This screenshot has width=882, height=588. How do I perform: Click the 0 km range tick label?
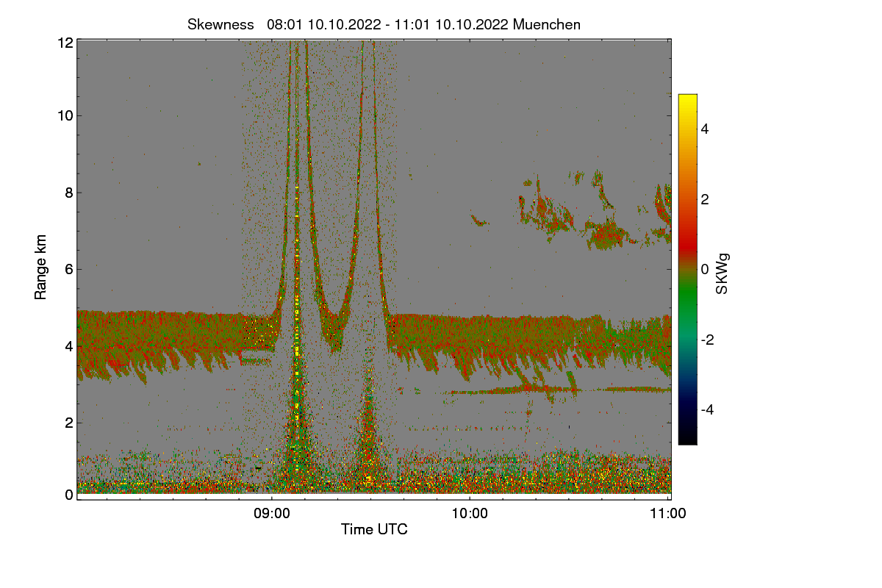click(x=69, y=495)
